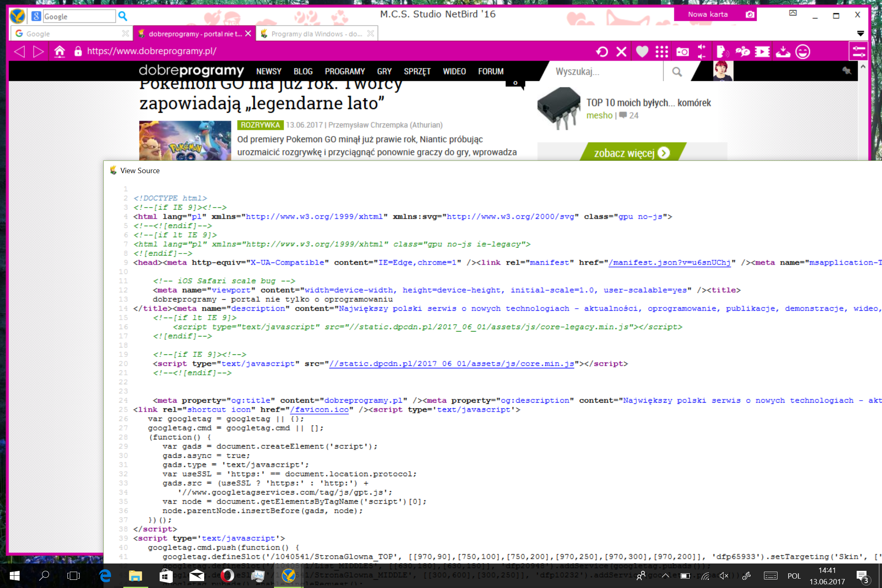Open the downloads tray icon

point(783,52)
